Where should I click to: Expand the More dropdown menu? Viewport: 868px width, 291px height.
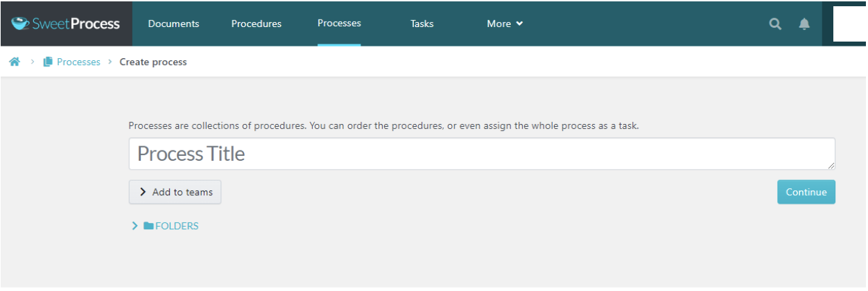505,24
